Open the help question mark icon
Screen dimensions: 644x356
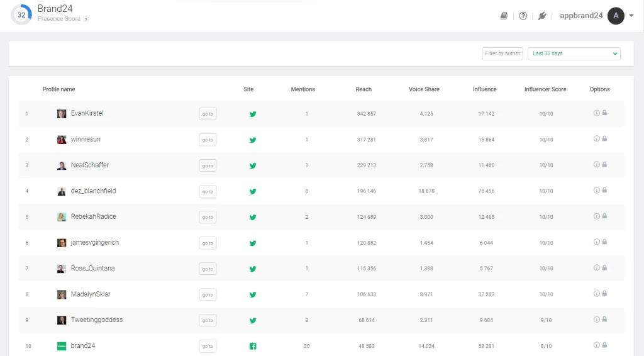click(x=523, y=16)
